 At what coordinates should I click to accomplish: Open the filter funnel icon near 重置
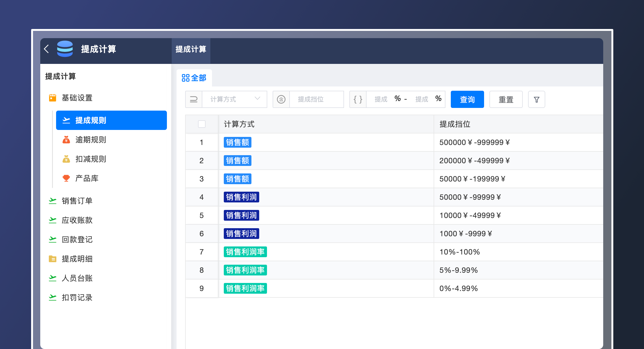(536, 99)
